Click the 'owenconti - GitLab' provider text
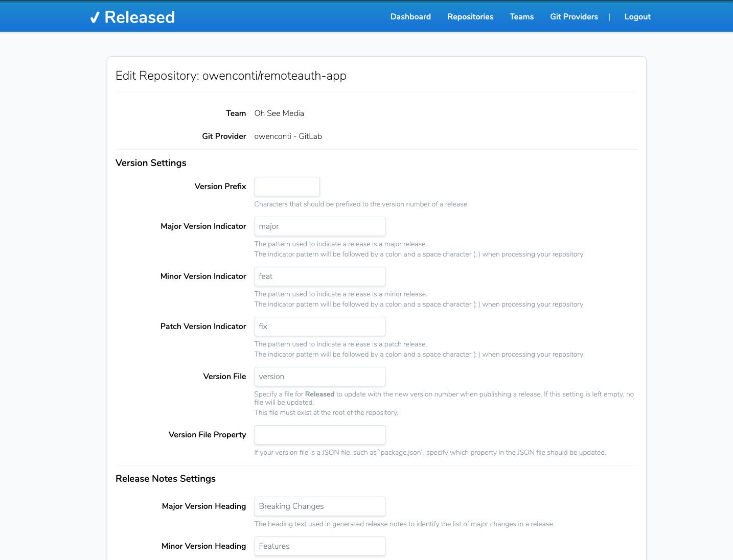Screen dimensions: 733x560 [288, 136]
